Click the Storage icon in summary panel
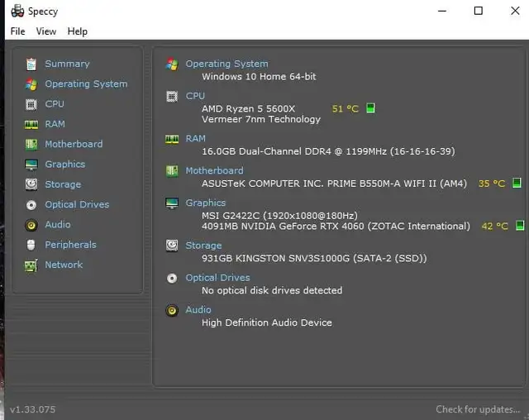 (x=172, y=246)
